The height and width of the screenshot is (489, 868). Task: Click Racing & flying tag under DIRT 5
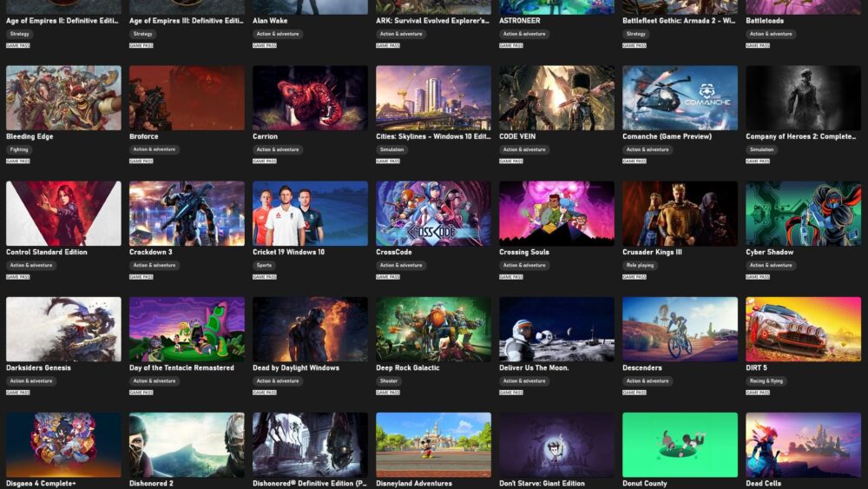pyautogui.click(x=766, y=381)
